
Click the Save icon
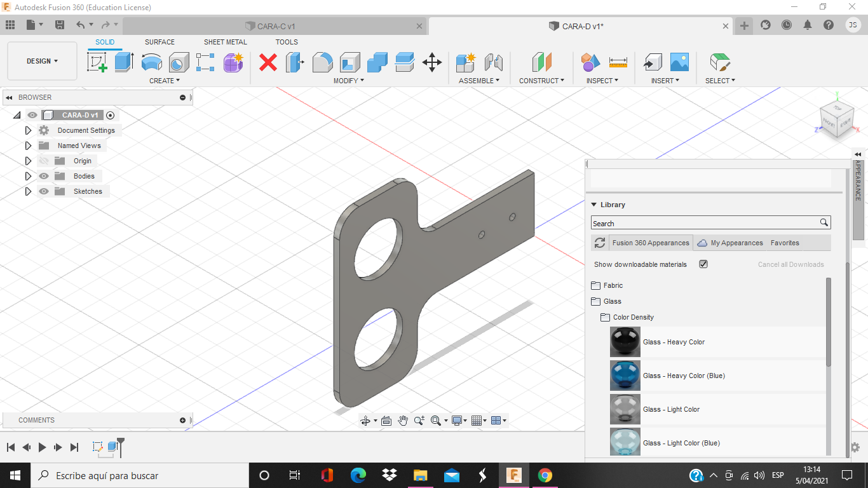click(x=60, y=25)
